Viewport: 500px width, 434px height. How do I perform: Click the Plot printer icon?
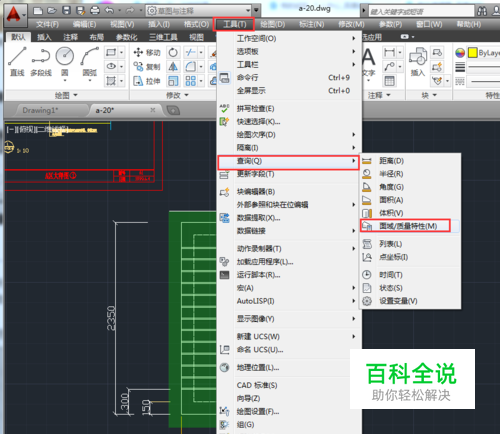95,11
